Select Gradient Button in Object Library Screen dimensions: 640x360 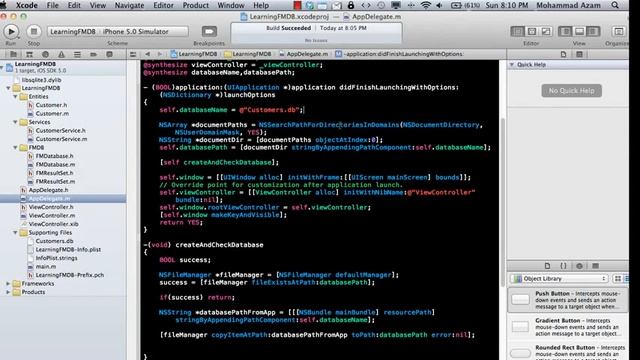(x=568, y=327)
